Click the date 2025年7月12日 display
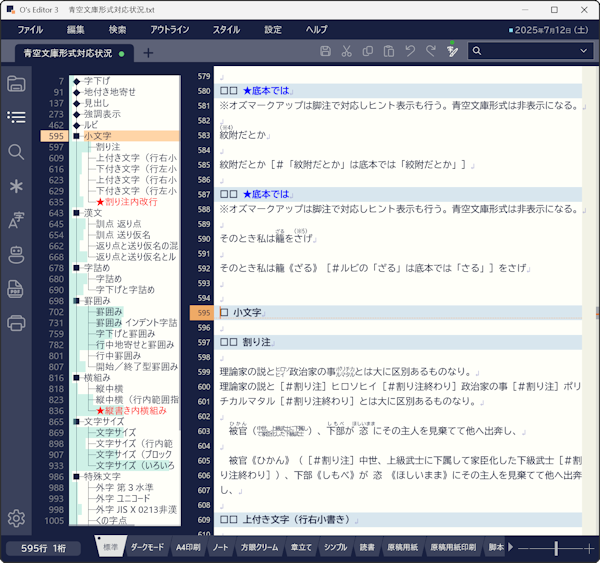Screen dimensions: 600x563 (549, 30)
